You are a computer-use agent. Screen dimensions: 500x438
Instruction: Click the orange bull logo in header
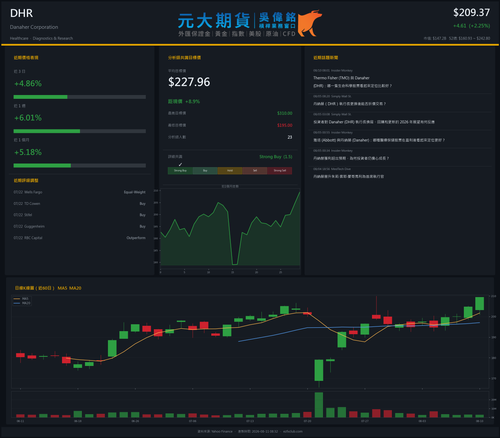click(310, 23)
